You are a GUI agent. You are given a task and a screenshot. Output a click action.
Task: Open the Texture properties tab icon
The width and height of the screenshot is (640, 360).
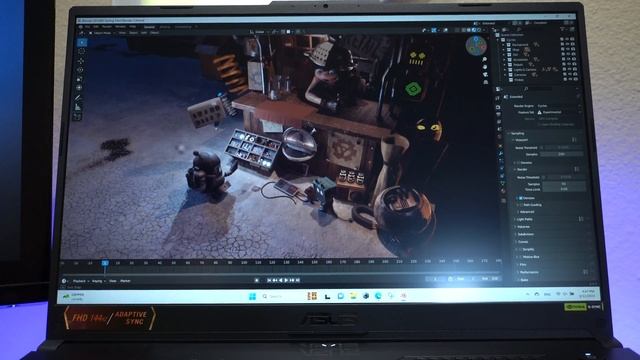(x=503, y=200)
